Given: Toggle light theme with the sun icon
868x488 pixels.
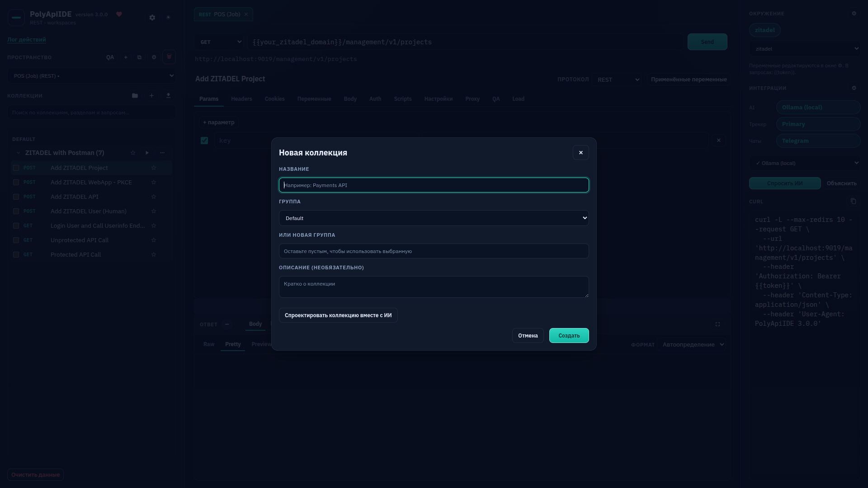Looking at the screenshot, I should pyautogui.click(x=168, y=18).
